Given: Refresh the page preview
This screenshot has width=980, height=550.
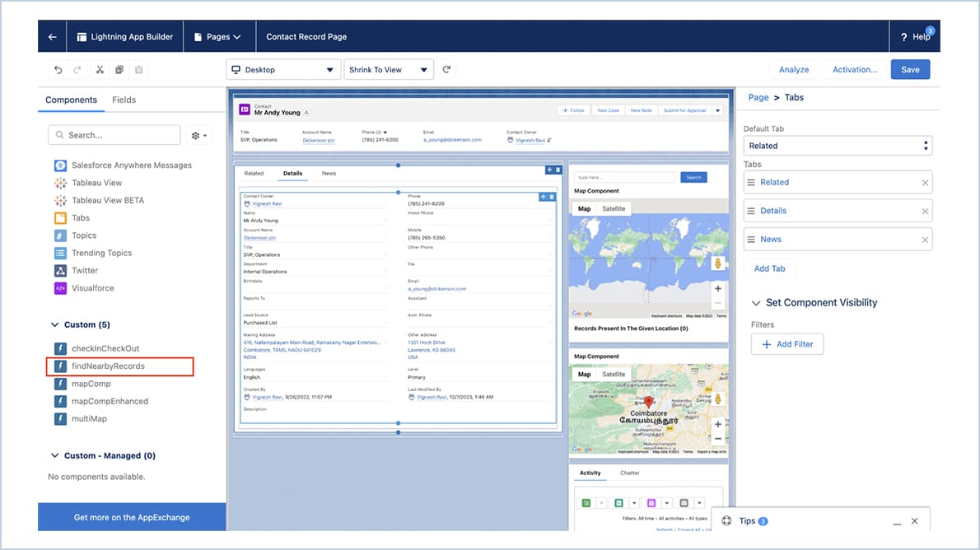Looking at the screenshot, I should click(x=446, y=69).
